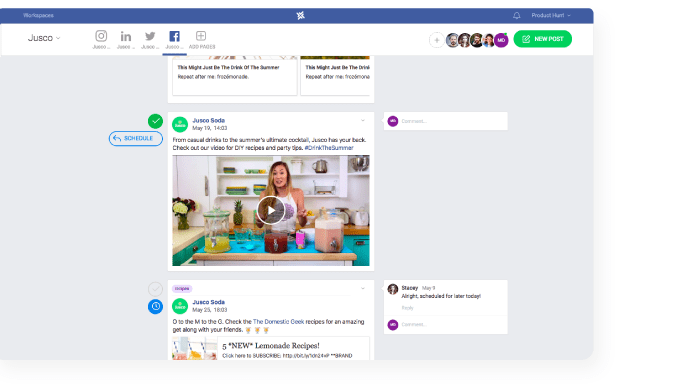Click Jusco Soda avatar on May 19 post

pyautogui.click(x=180, y=125)
